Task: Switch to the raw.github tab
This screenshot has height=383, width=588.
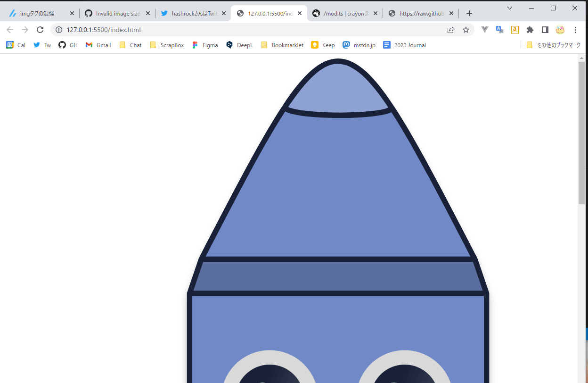Action: click(421, 13)
